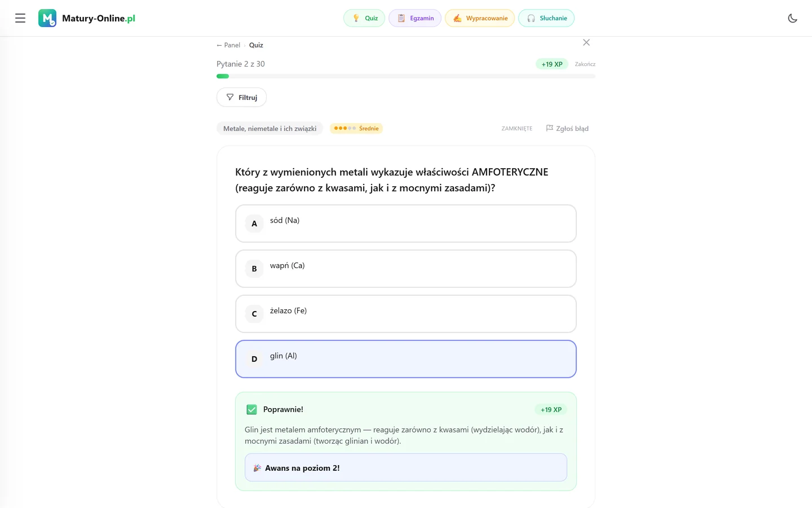Choose answer A sód (Na)
This screenshot has height=508, width=812.
pos(406,224)
